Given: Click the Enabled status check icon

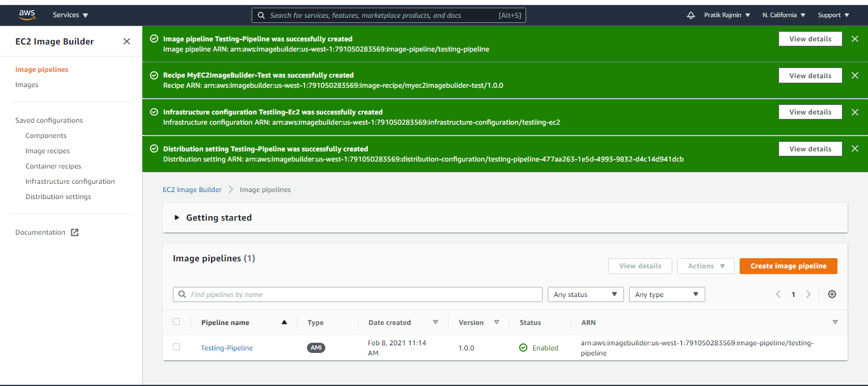Looking at the screenshot, I should click(x=523, y=348).
